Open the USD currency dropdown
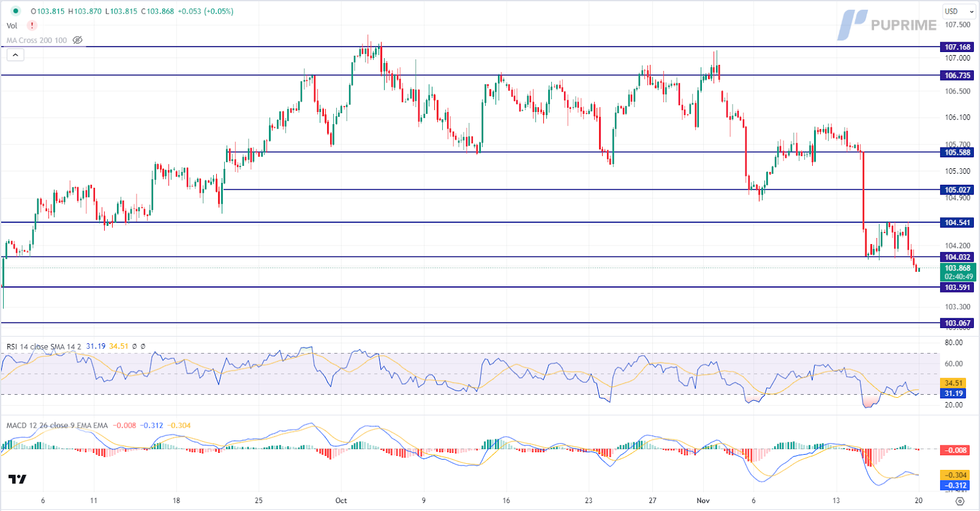Viewport: 980px width, 511px height. click(959, 11)
